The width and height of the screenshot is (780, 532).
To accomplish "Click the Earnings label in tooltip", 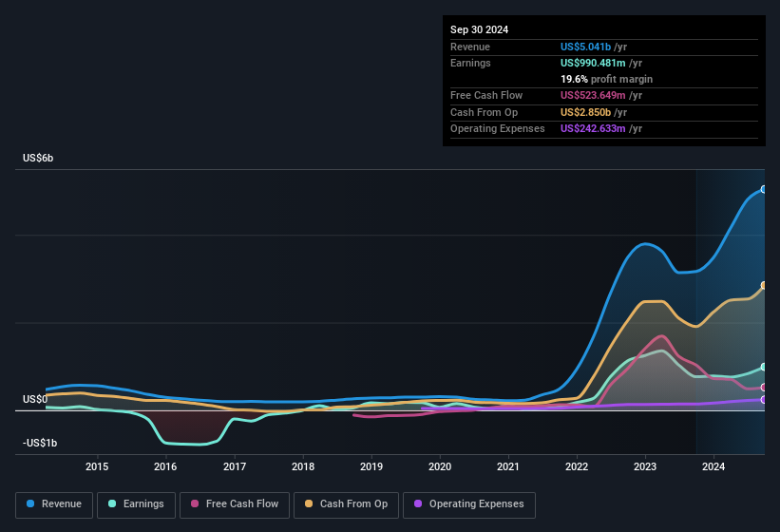I will click(470, 63).
